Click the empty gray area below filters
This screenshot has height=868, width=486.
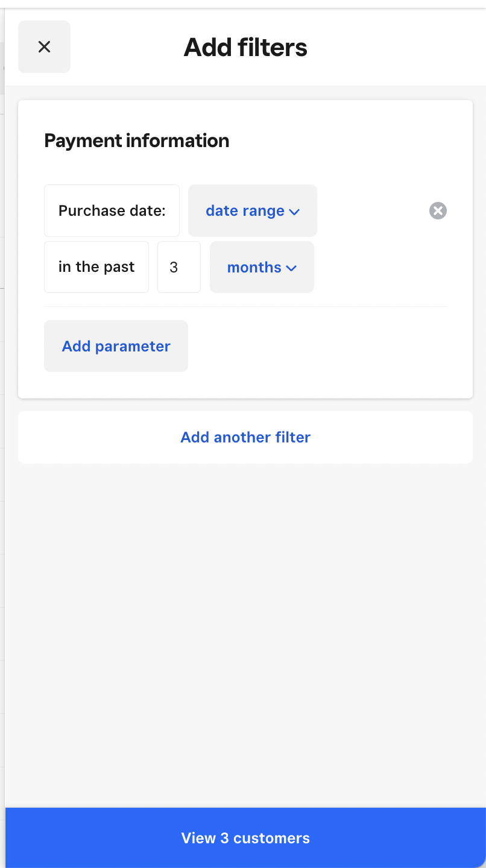tap(245, 633)
